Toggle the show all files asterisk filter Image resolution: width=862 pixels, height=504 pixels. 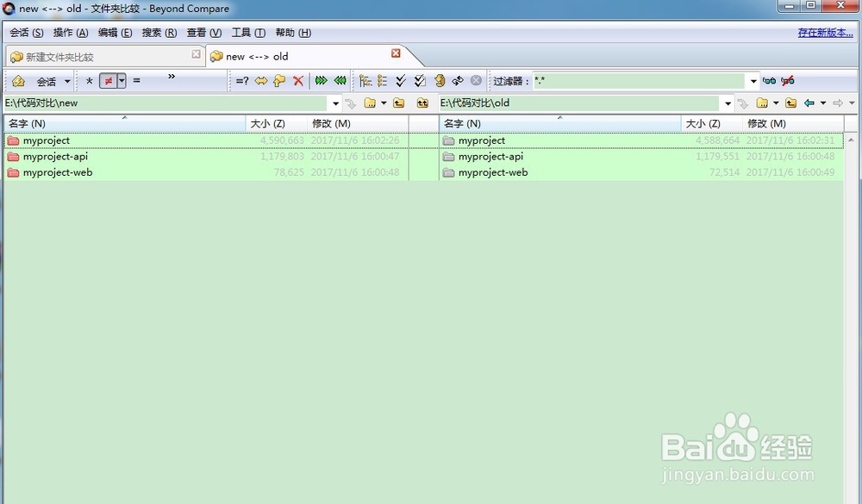tap(88, 81)
